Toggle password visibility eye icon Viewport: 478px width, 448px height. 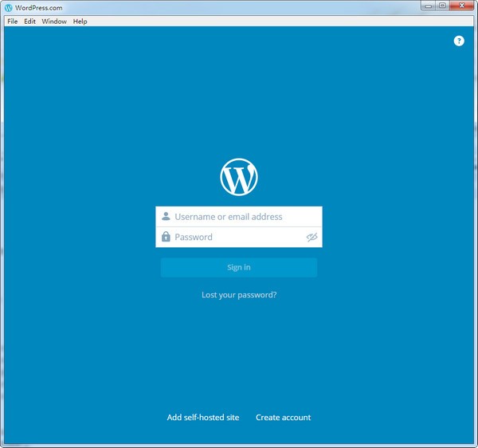click(x=311, y=237)
